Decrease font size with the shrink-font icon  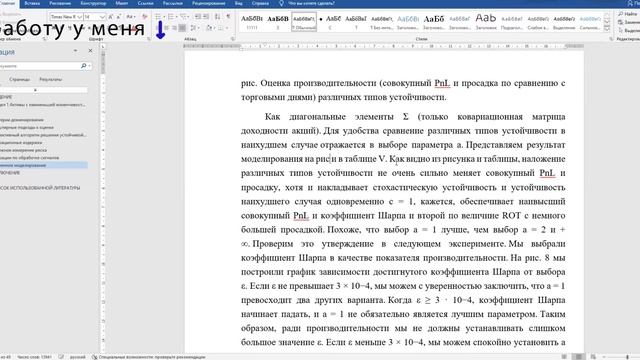[x=119, y=17]
